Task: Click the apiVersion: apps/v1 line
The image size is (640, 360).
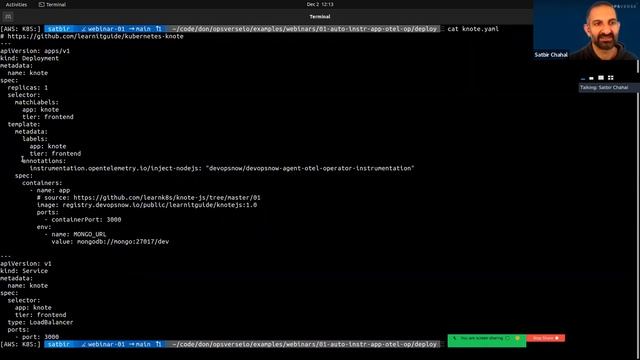Action: pyautogui.click(x=35, y=51)
